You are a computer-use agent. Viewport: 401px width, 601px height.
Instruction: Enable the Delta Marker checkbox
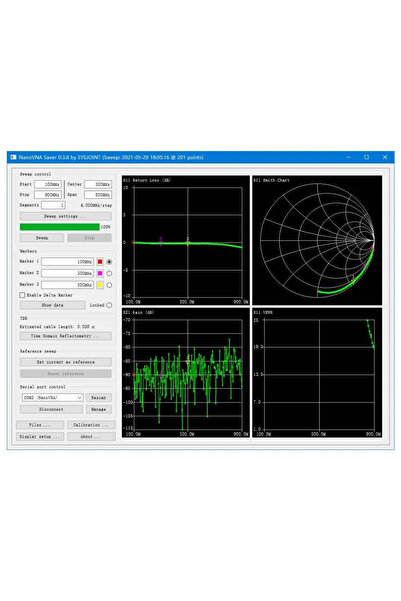(22, 295)
